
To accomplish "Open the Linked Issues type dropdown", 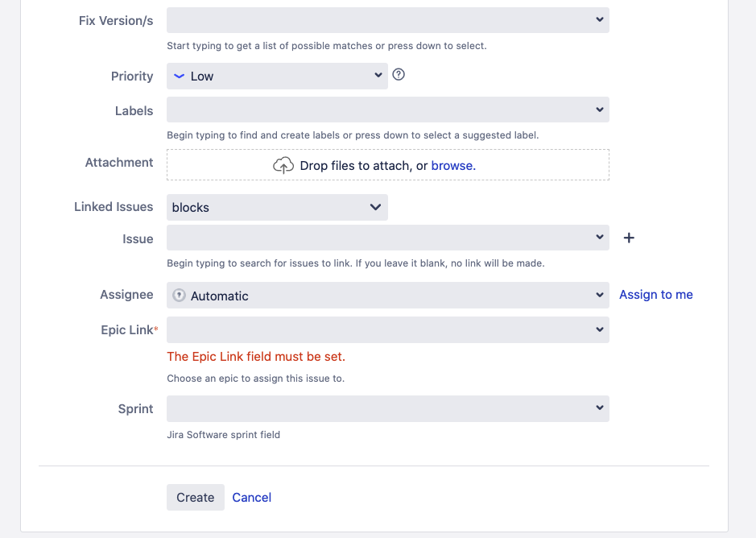I will (375, 207).
